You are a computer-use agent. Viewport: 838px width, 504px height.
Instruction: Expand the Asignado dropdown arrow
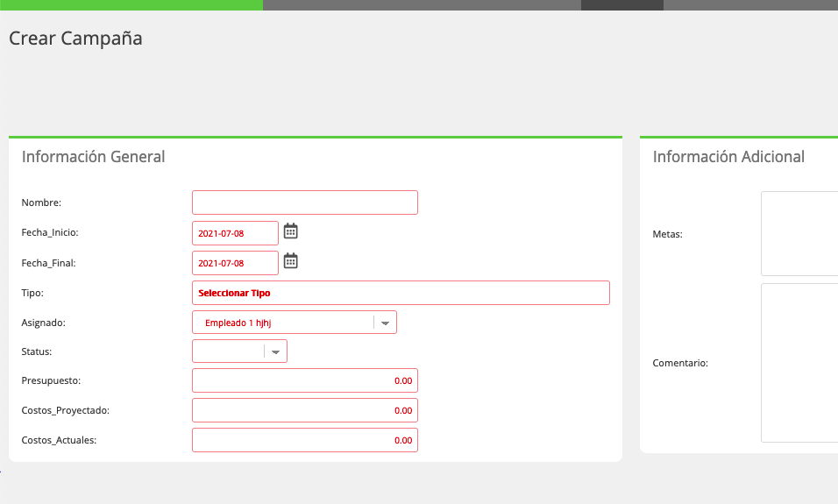pos(385,323)
